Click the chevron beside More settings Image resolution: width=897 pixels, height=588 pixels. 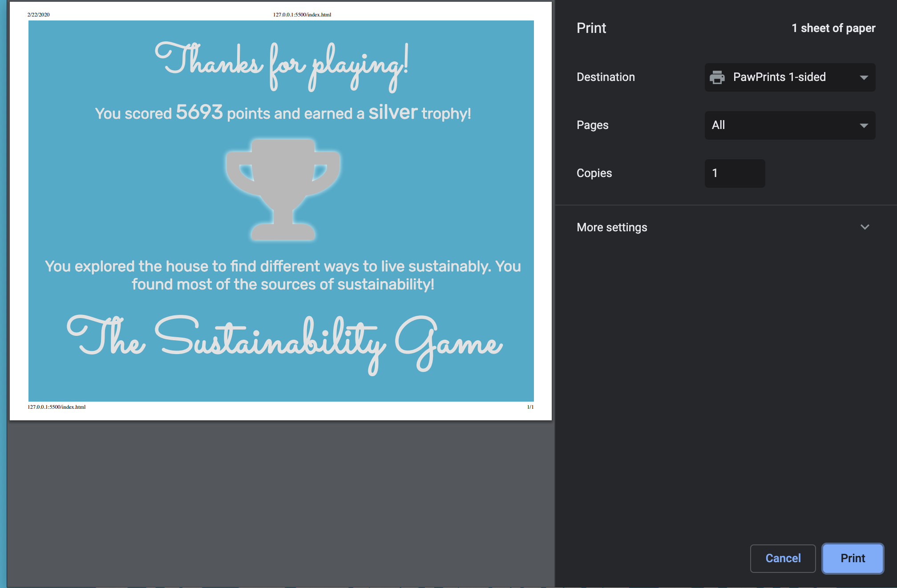click(865, 227)
